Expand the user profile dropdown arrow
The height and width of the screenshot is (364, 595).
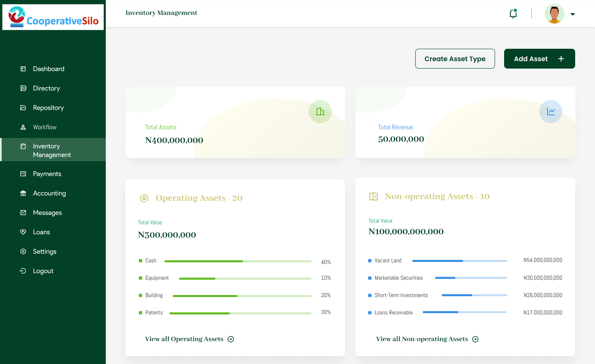click(x=573, y=14)
